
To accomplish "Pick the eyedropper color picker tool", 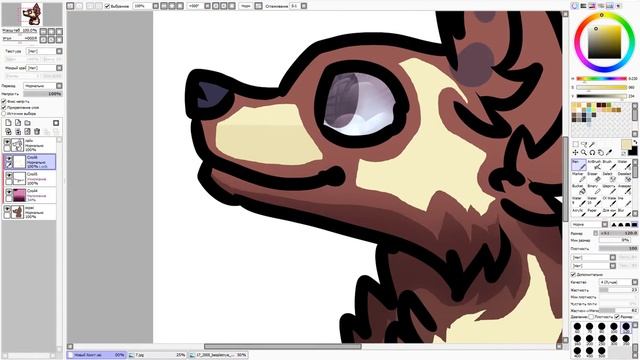I will click(x=609, y=152).
